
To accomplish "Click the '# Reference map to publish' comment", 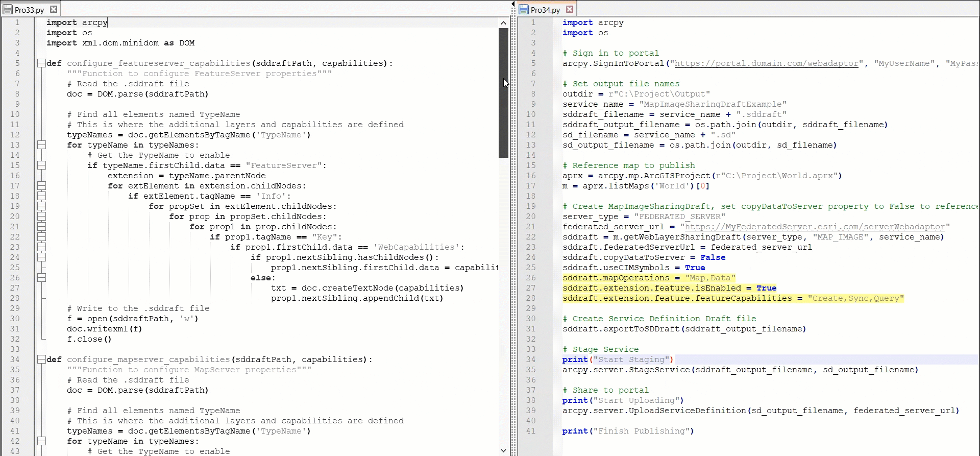I will click(x=629, y=165).
